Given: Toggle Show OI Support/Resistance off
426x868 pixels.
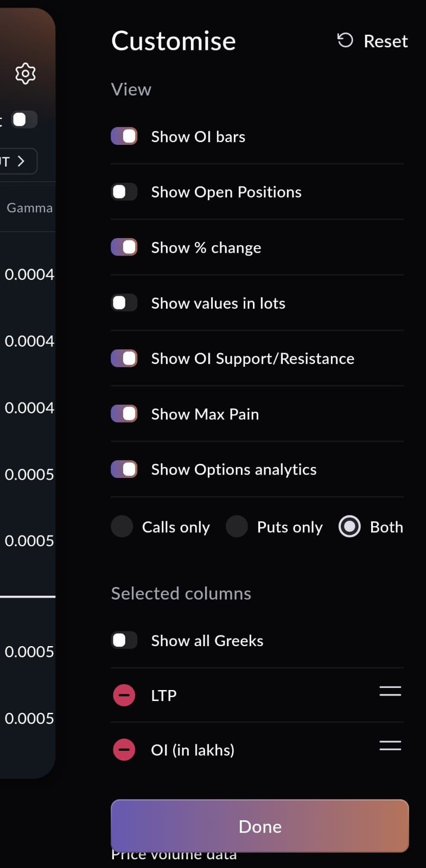Looking at the screenshot, I should (x=124, y=358).
